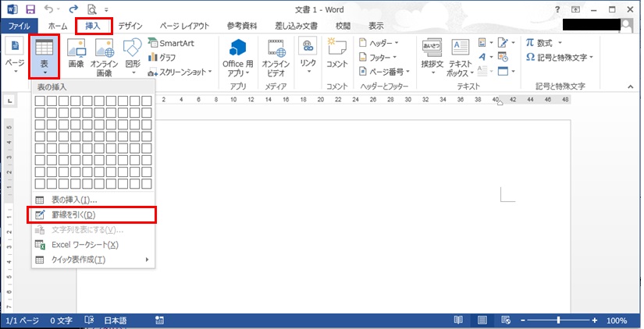Switch to Print Layout view
Image resolution: width=644 pixels, height=329 pixels.
coord(482,320)
